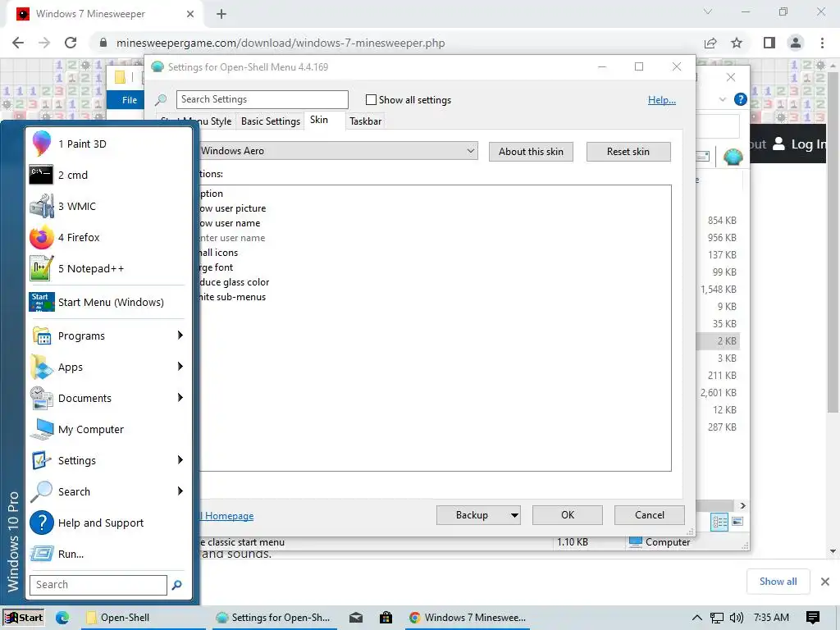Open WMIC entry in the start menu
The image size is (840, 630).
[107, 206]
